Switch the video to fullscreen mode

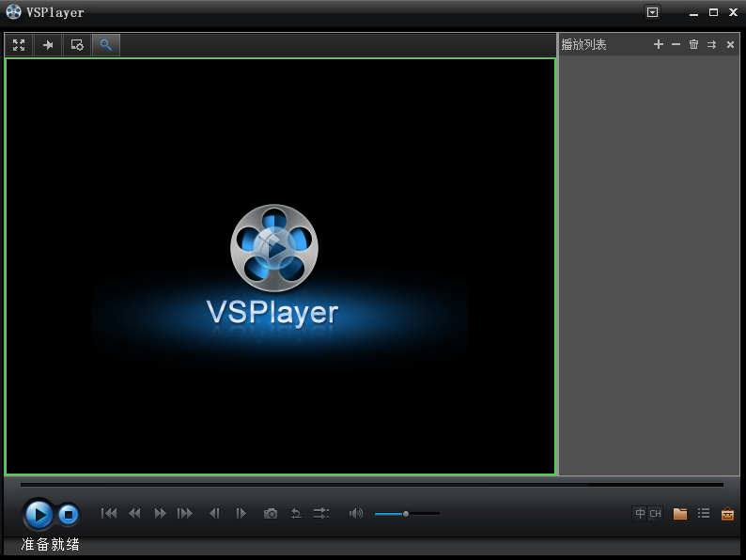19,45
